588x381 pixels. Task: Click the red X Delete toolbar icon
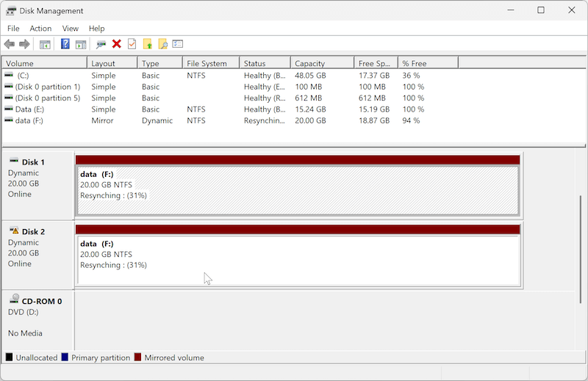coord(117,44)
